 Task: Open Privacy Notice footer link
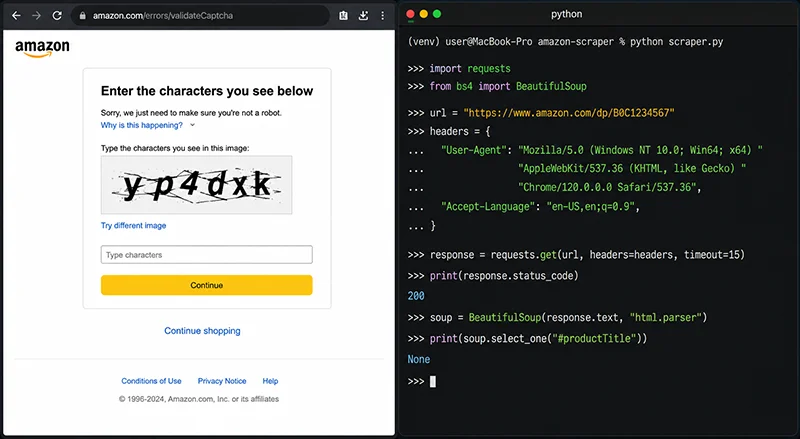tap(222, 381)
